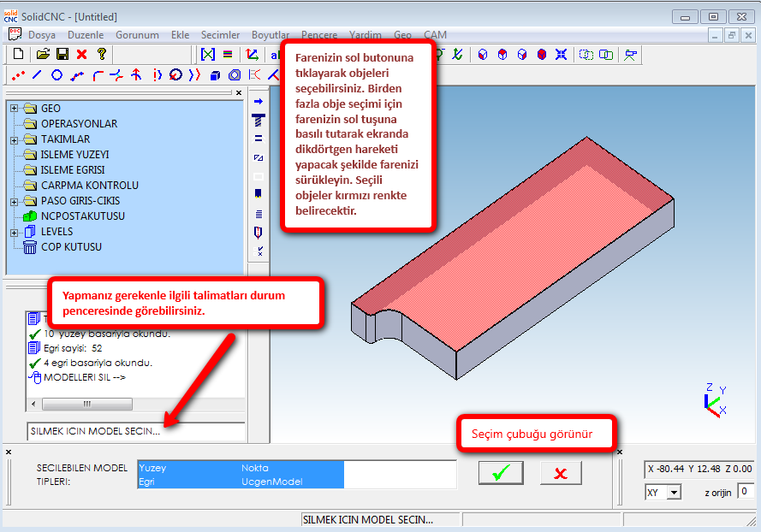Click the tripod camera icon

point(630,55)
